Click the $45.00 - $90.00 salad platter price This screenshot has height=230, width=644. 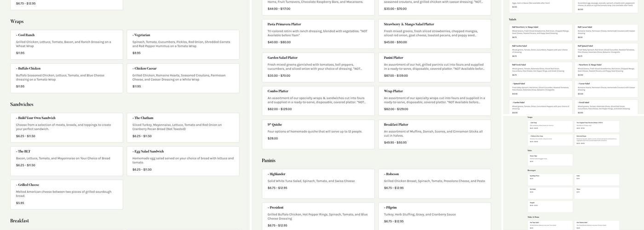tap(396, 42)
